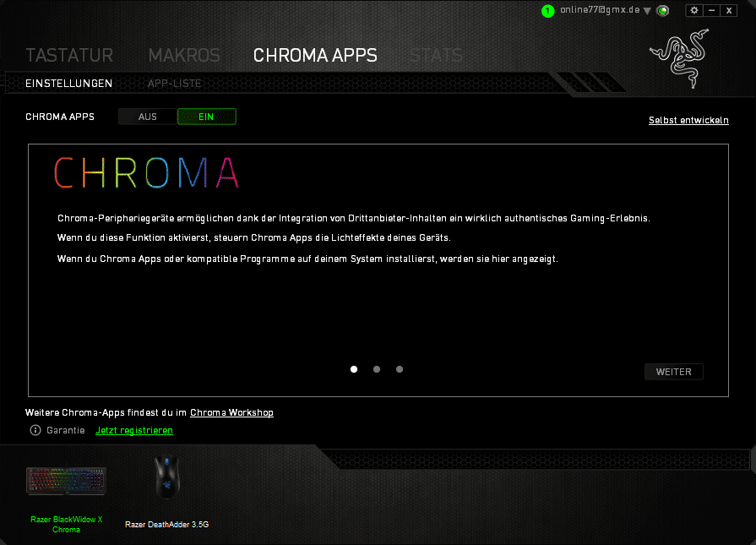Image resolution: width=756 pixels, height=545 pixels.
Task: Jump to the second slide dot
Action: (377, 369)
